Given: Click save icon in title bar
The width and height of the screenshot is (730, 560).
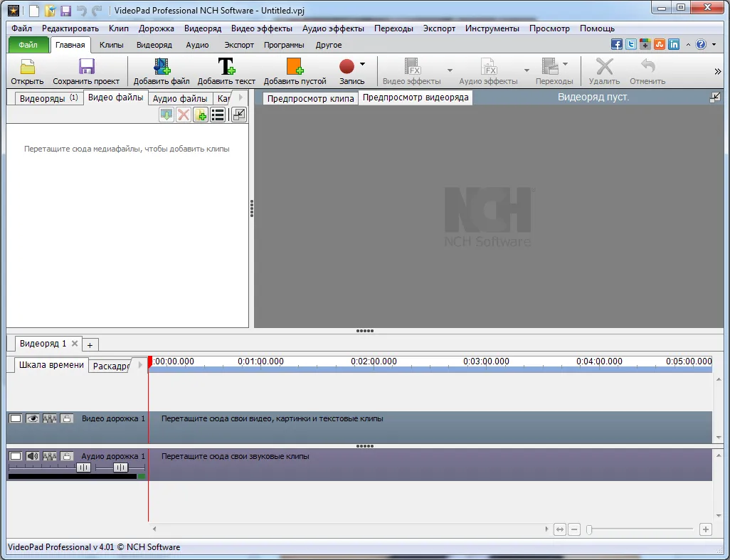Looking at the screenshot, I should pyautogui.click(x=65, y=10).
